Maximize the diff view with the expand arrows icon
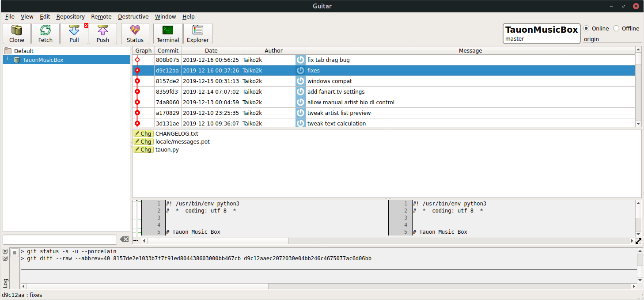Image resolution: width=644 pixels, height=300 pixels. (x=638, y=241)
